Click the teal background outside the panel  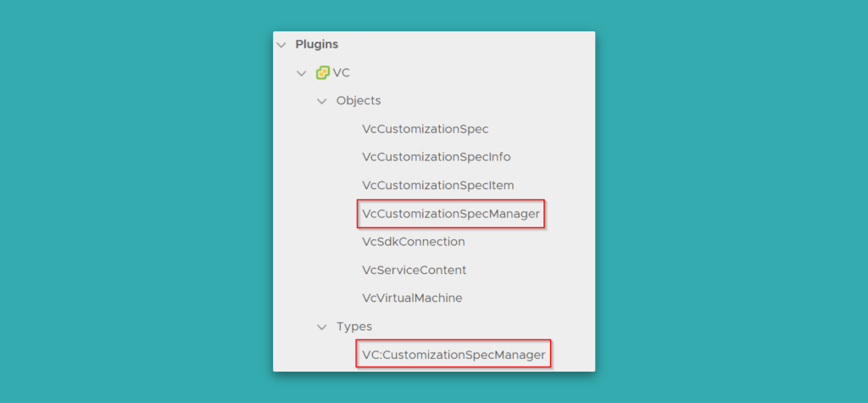click(127, 204)
